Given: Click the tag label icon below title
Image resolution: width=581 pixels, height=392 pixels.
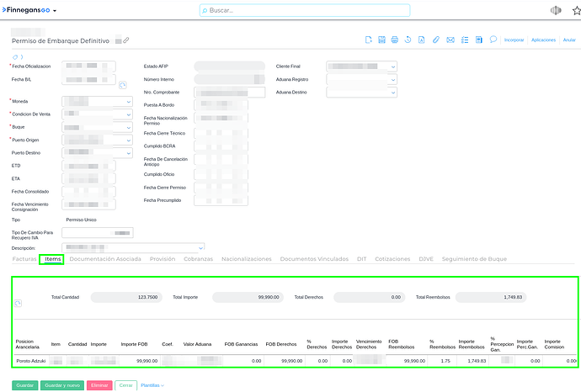Looking at the screenshot, I should pos(14,56).
